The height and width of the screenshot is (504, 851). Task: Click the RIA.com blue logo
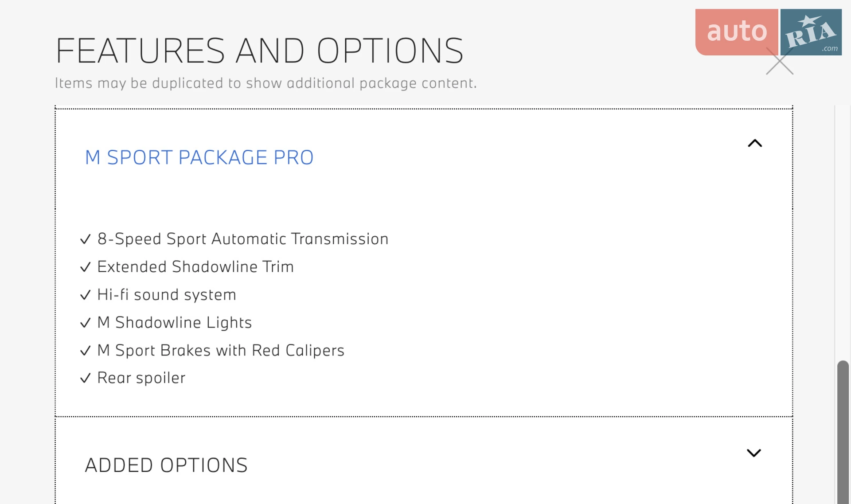pyautogui.click(x=811, y=32)
